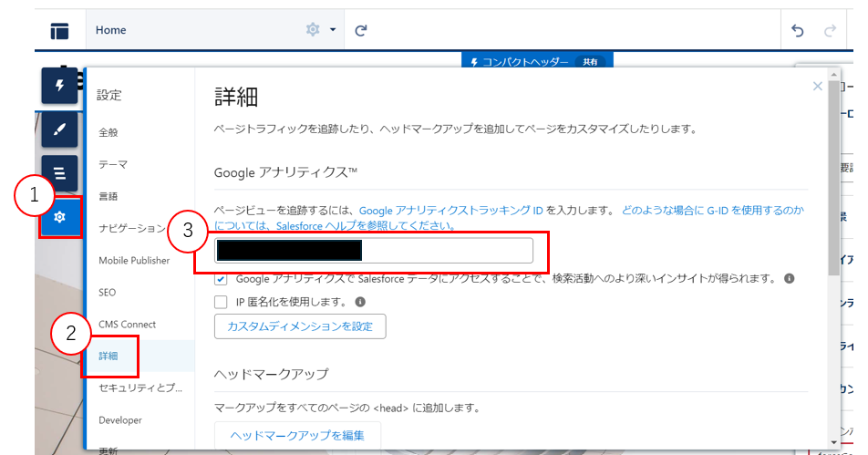Toggle Salesforce data access for Google Analytics

click(221, 279)
